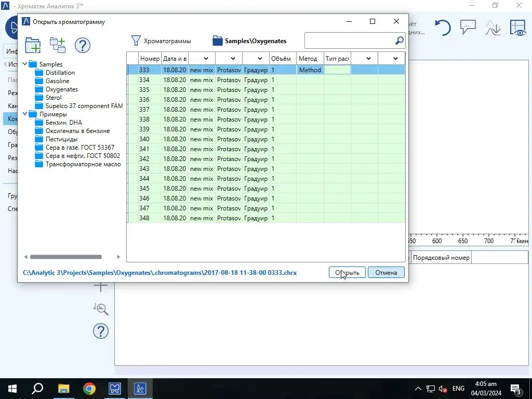Click the Открыть button
This screenshot has width=532, height=399.
pyautogui.click(x=347, y=272)
